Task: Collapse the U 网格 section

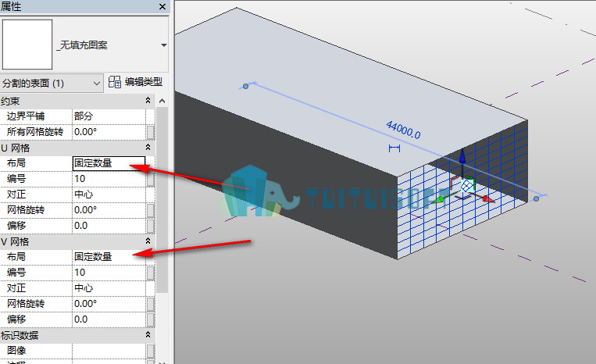Action: (x=148, y=147)
